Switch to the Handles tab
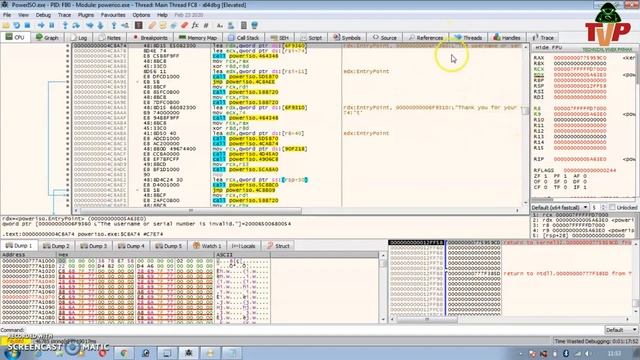This screenshot has height=360, width=640. (x=507, y=38)
